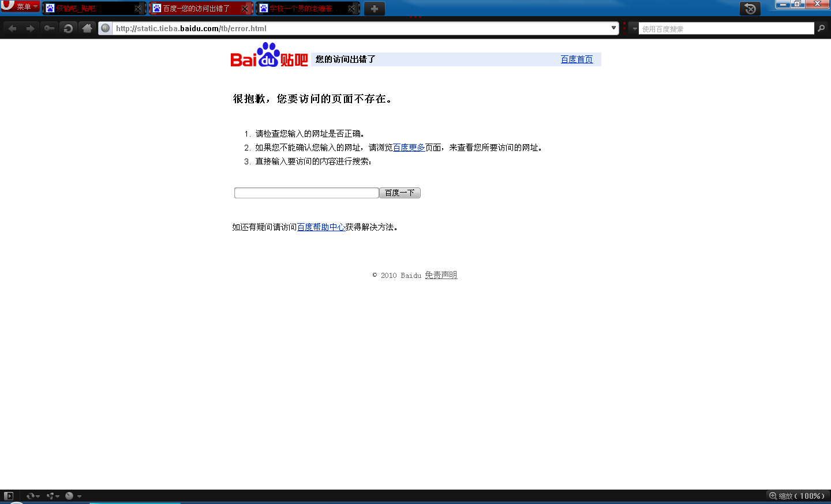Open the 免责声明 link
This screenshot has height=504, width=831.
(441, 275)
